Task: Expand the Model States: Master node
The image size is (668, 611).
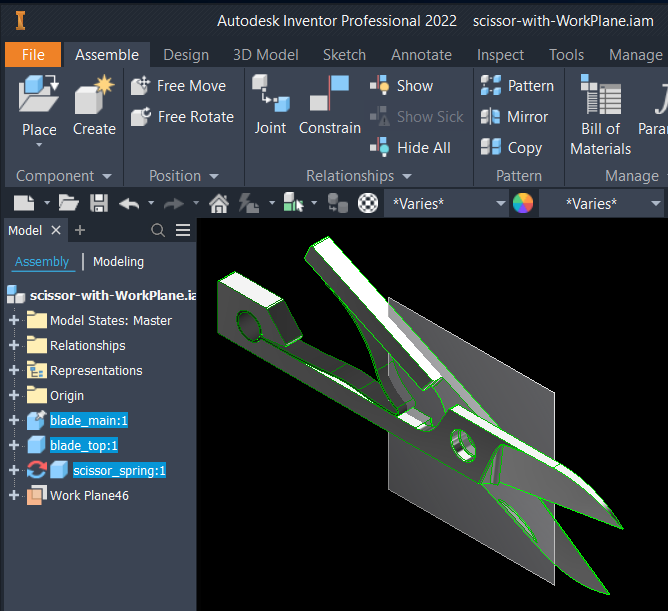Action: pyautogui.click(x=14, y=320)
